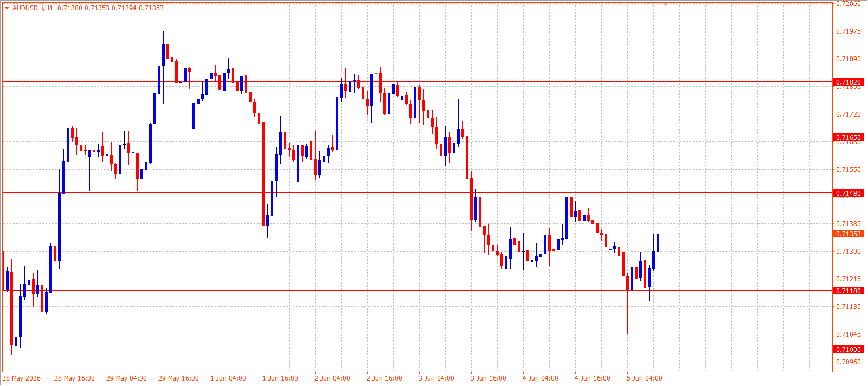The image size is (868, 386).
Task: Click the gray chart shift triangle on top border
Action: tap(665, 4)
